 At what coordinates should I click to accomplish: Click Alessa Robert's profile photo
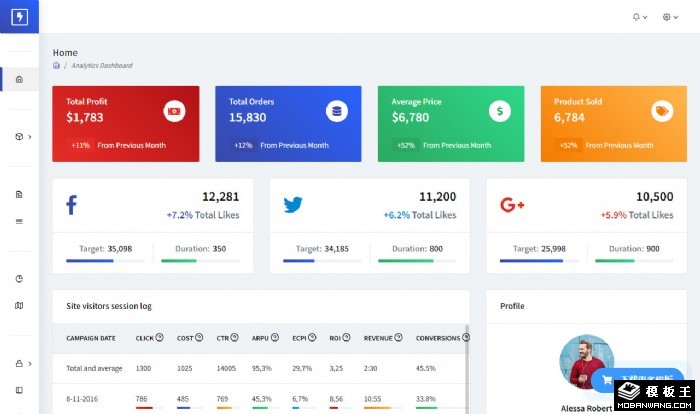coord(586,362)
